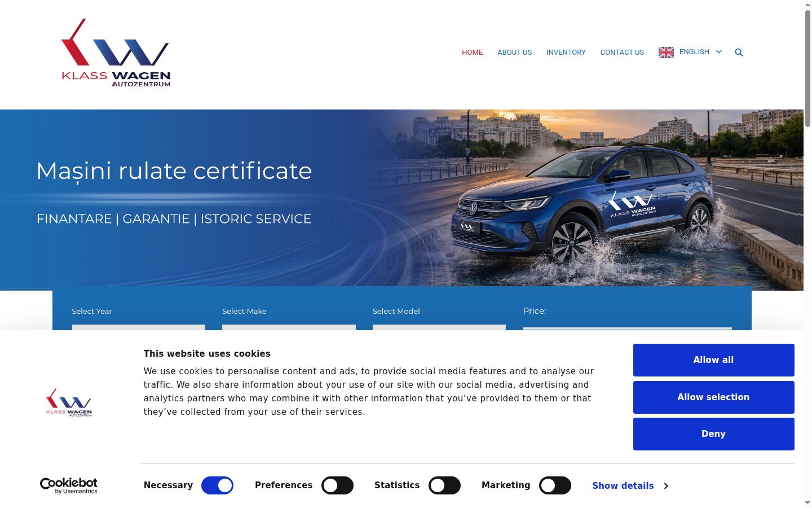Click the Klass Wagen logo in cookie banner

(69, 402)
